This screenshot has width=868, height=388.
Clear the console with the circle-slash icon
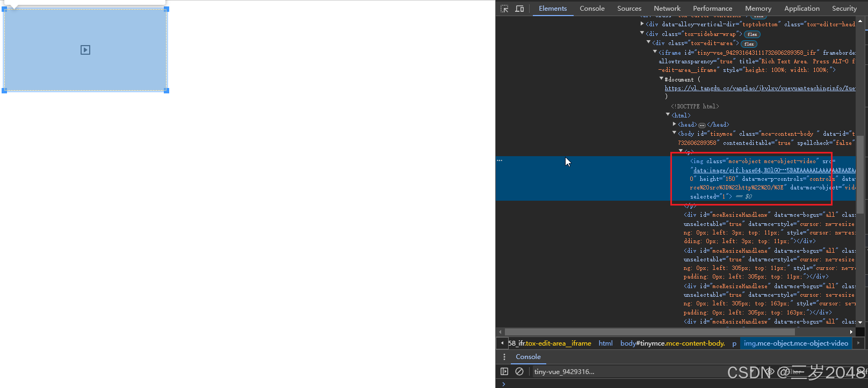coord(519,371)
